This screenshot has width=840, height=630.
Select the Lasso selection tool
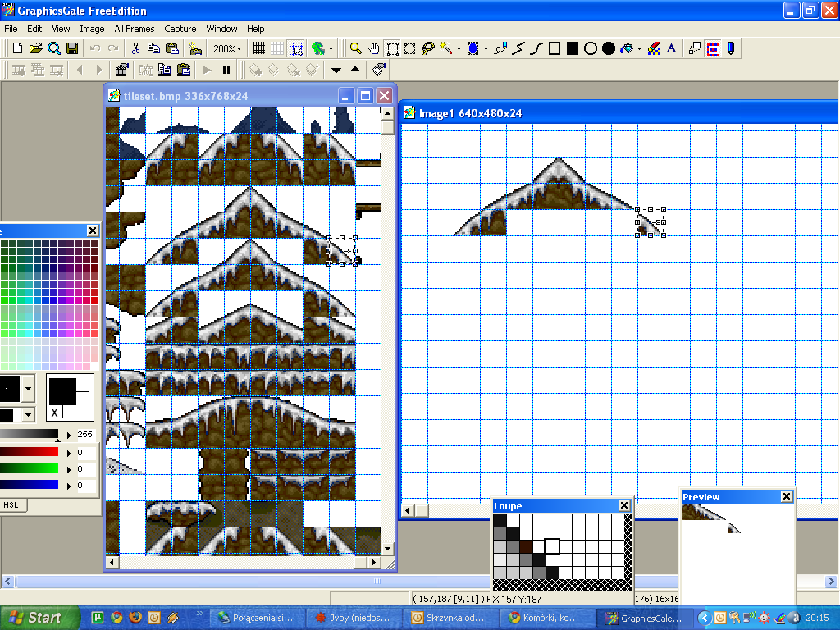(427, 48)
